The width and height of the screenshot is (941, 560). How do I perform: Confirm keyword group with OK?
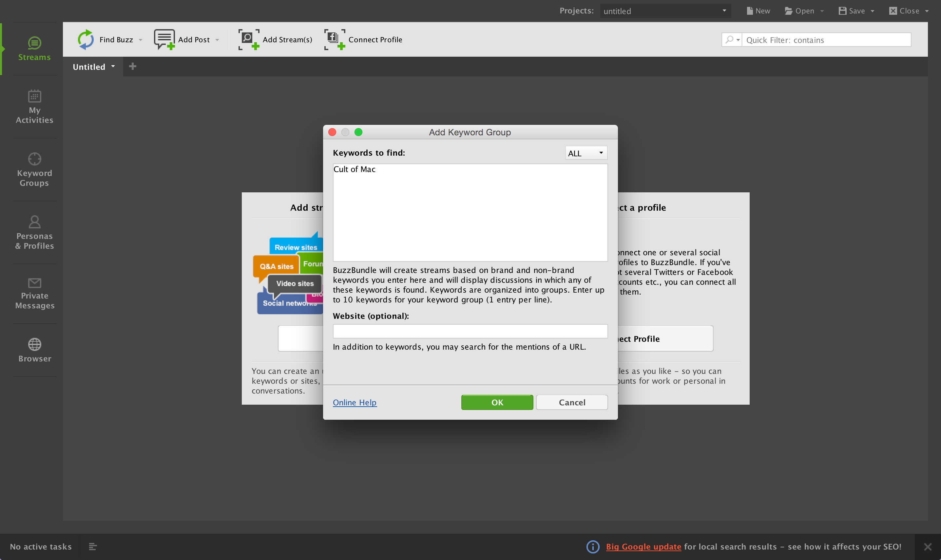coord(496,402)
